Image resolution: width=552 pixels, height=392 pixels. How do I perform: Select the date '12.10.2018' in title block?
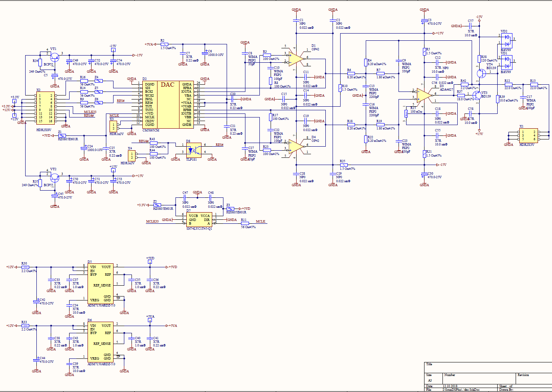[x=450, y=386]
